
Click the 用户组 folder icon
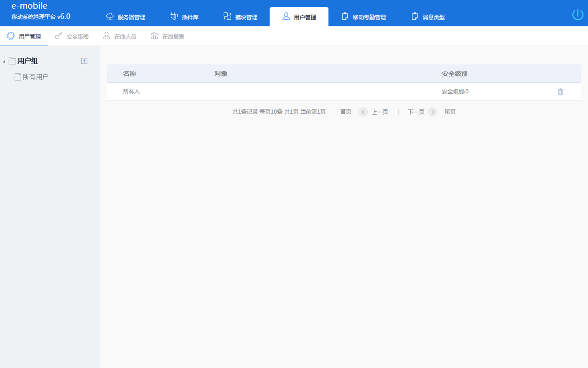tap(12, 60)
